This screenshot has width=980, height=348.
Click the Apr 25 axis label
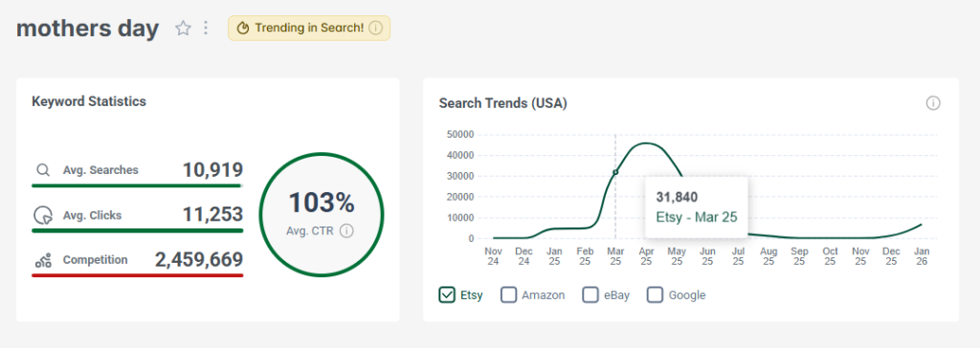(x=646, y=255)
